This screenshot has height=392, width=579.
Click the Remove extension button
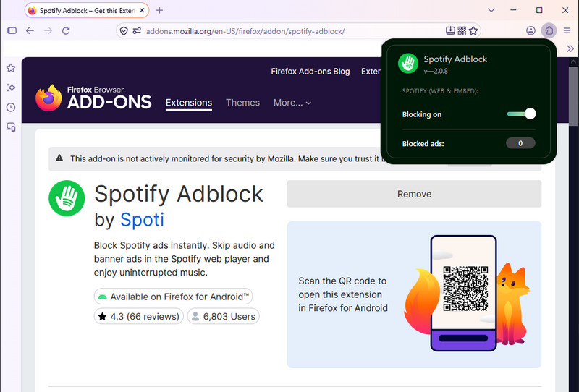click(x=414, y=194)
